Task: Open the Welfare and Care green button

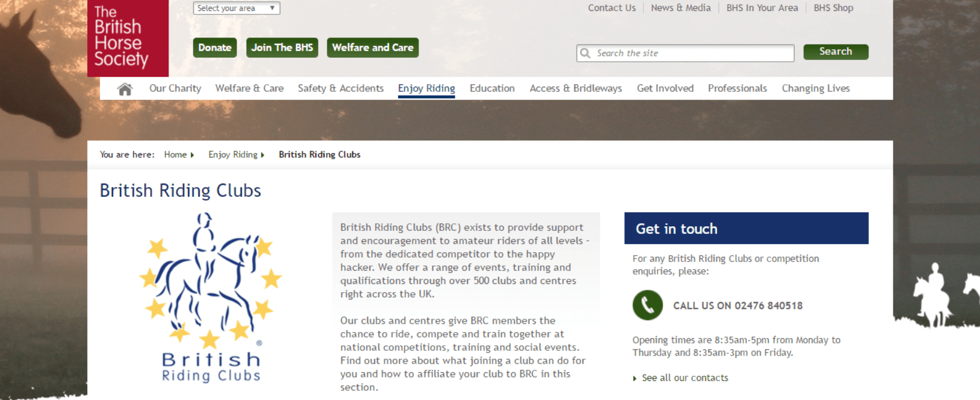Action: point(373,47)
